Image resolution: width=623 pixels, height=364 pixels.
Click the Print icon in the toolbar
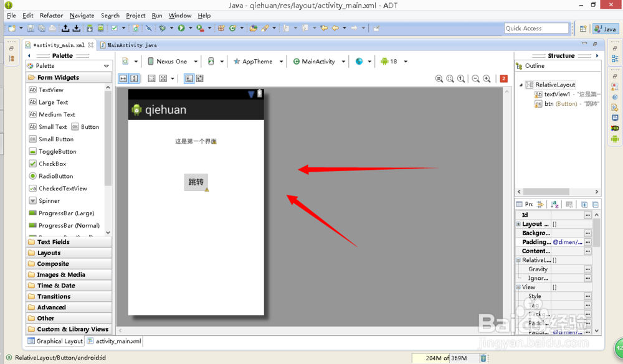[x=52, y=28]
